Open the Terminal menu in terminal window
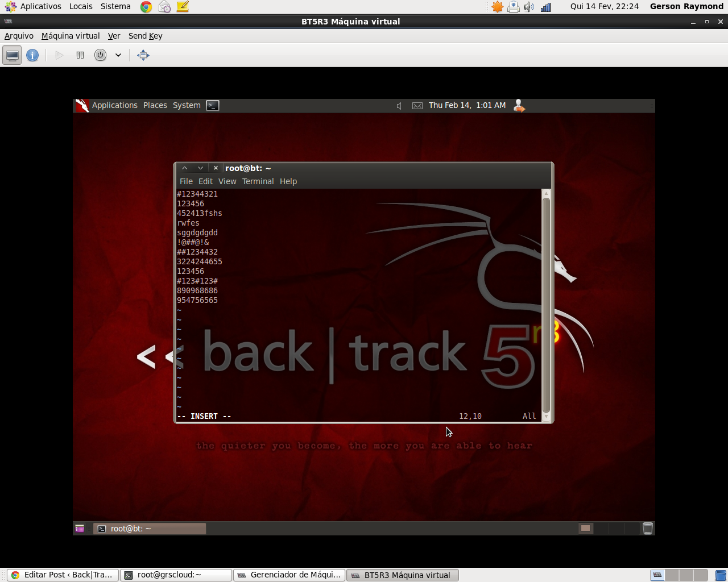 coord(258,181)
